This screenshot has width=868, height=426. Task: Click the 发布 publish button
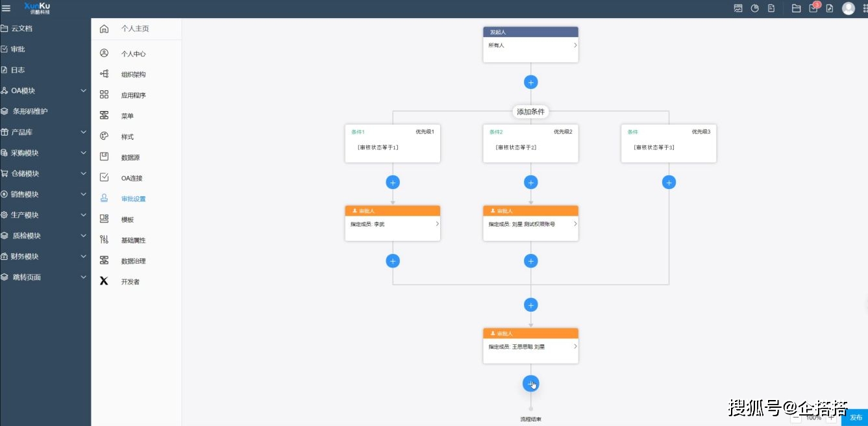coord(856,418)
